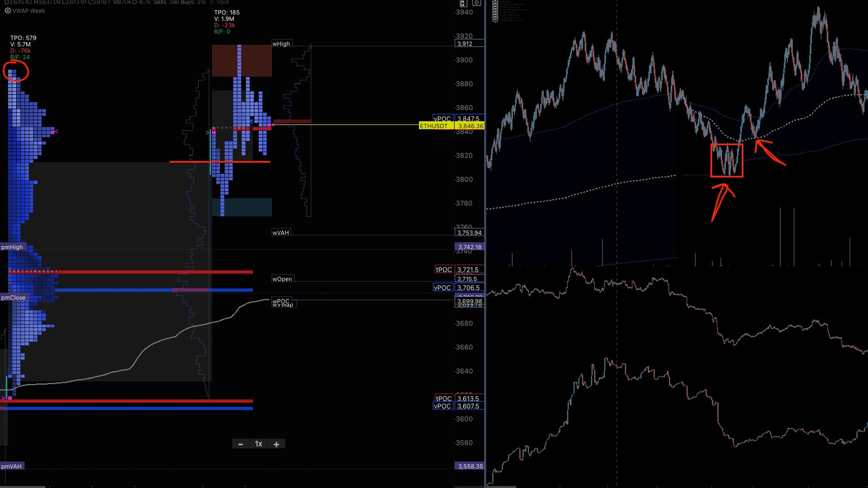Click the wVAH level label

coord(281,233)
